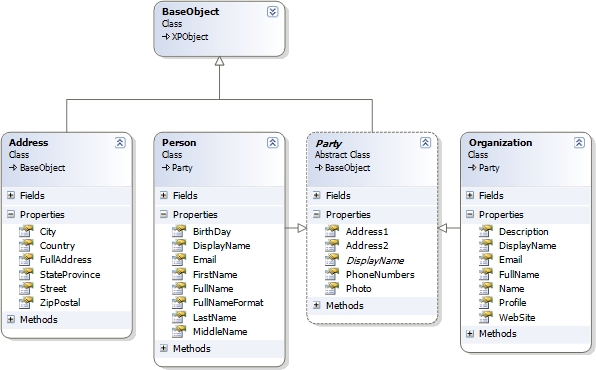This screenshot has width=596, height=370.
Task: Select MiddleName property icon
Action: coord(179,331)
